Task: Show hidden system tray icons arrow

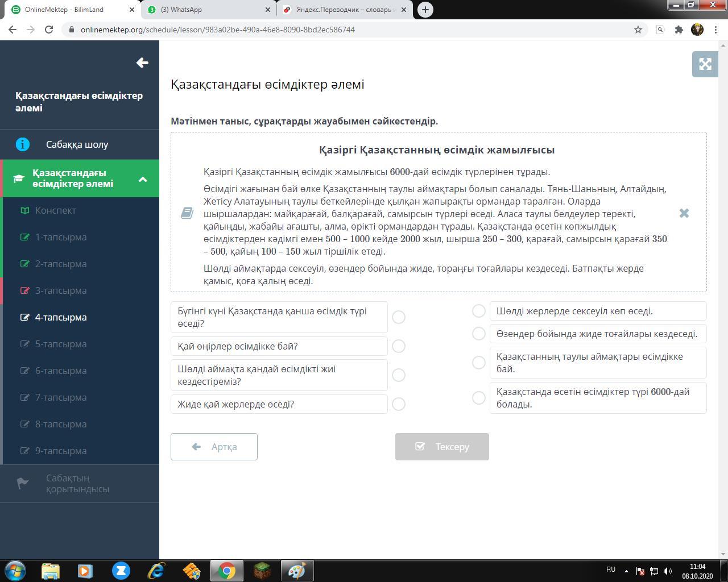Action: [626, 571]
